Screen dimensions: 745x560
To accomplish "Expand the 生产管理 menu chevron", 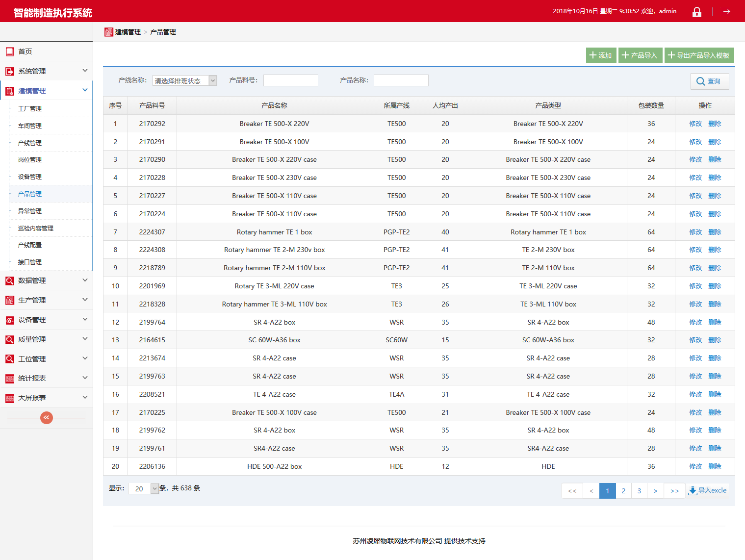I will pyautogui.click(x=85, y=300).
